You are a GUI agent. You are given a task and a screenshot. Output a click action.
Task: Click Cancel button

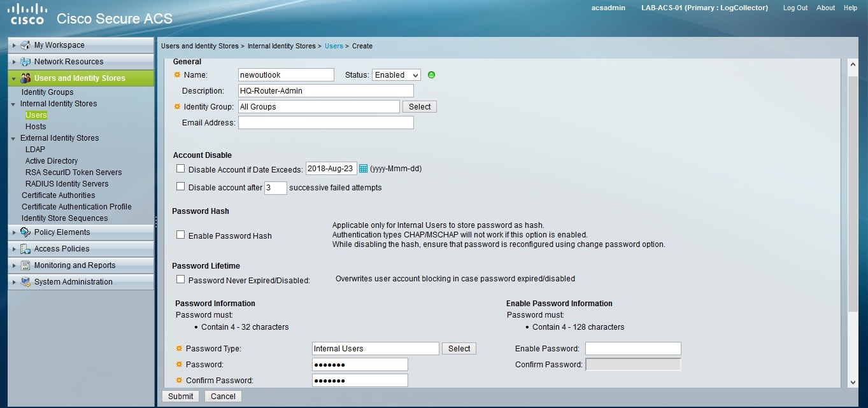tap(223, 396)
